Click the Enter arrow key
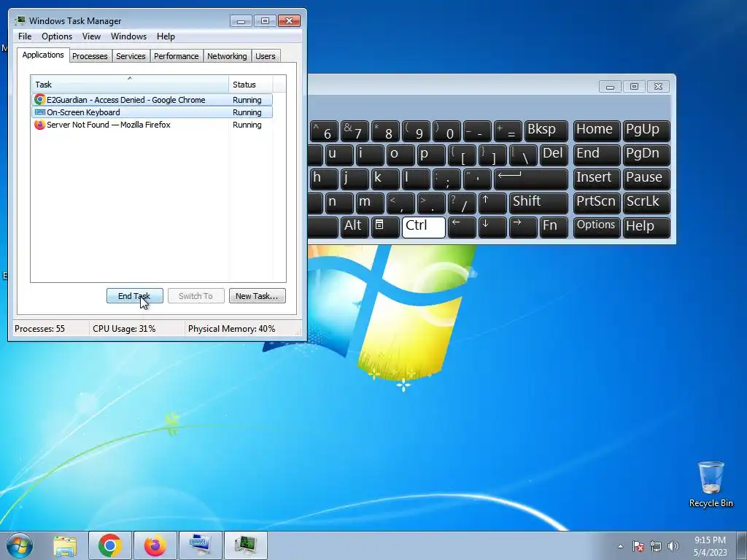747x560 pixels. 531,179
